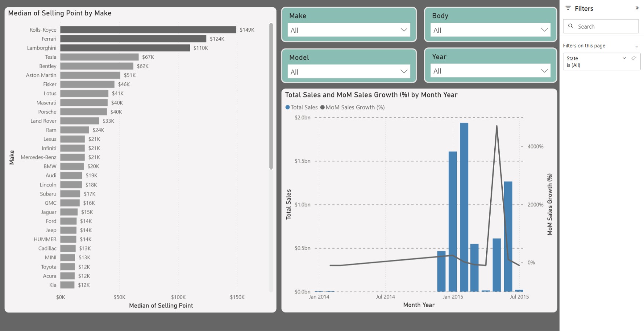
Task: Click the 'Month Year' axis title
Action: point(419,305)
